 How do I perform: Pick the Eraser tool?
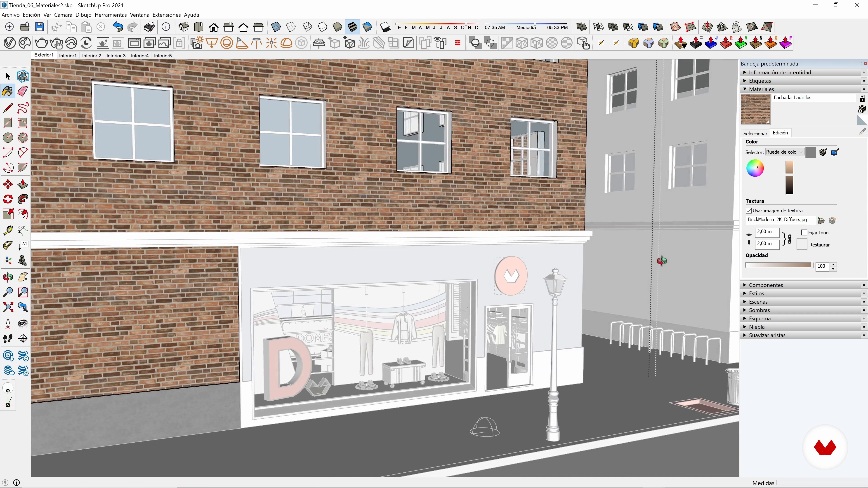pos(23,91)
